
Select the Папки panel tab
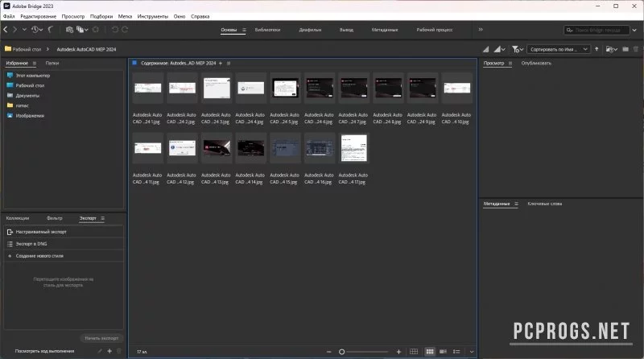coord(52,64)
